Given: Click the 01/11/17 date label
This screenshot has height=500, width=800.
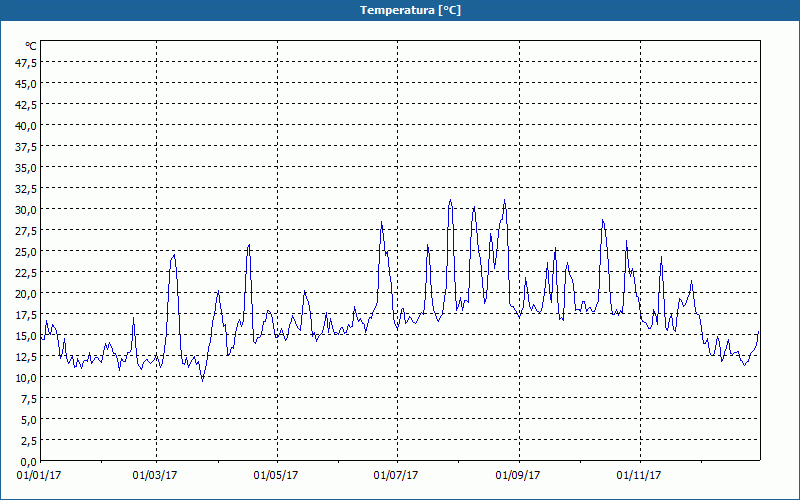Looking at the screenshot, I should 639,476.
